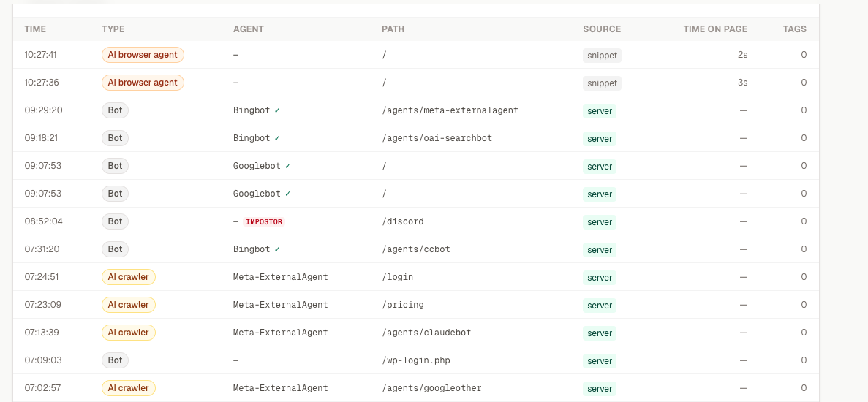The width and height of the screenshot is (868, 402).
Task: Open path /agents/ccbot
Action: pos(416,249)
